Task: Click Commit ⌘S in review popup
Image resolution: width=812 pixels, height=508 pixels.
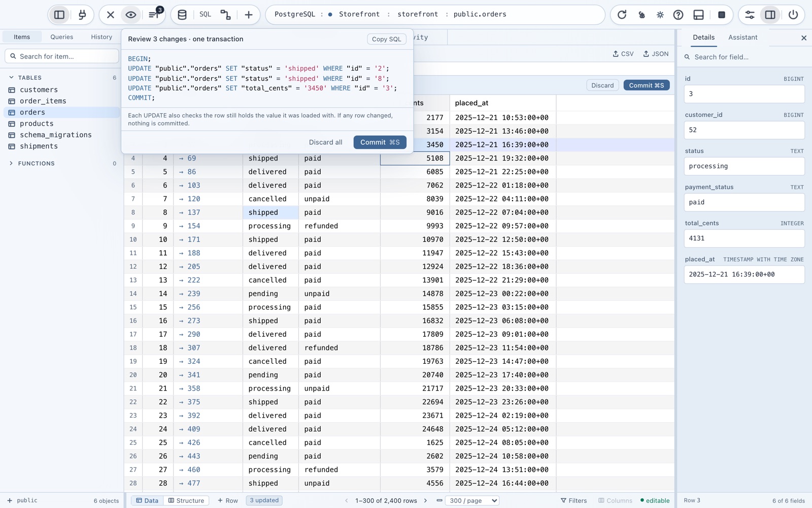Action: tap(380, 142)
